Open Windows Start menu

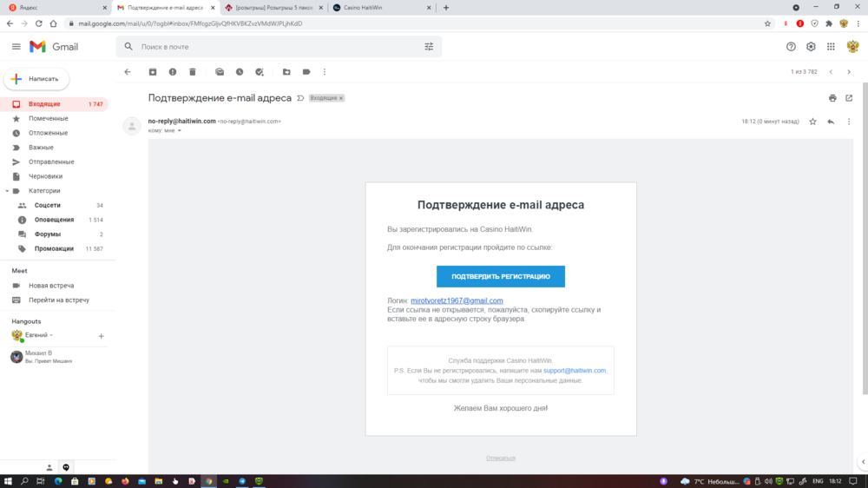(x=8, y=481)
